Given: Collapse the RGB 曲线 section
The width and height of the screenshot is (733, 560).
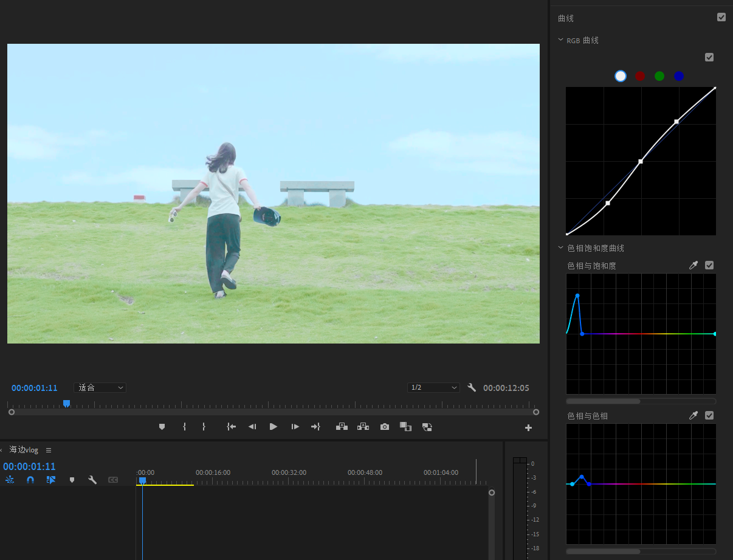Looking at the screenshot, I should pos(560,40).
